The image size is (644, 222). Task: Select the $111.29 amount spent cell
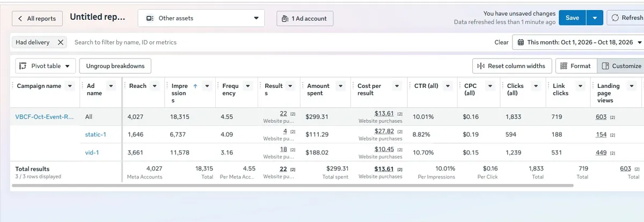click(x=326, y=135)
